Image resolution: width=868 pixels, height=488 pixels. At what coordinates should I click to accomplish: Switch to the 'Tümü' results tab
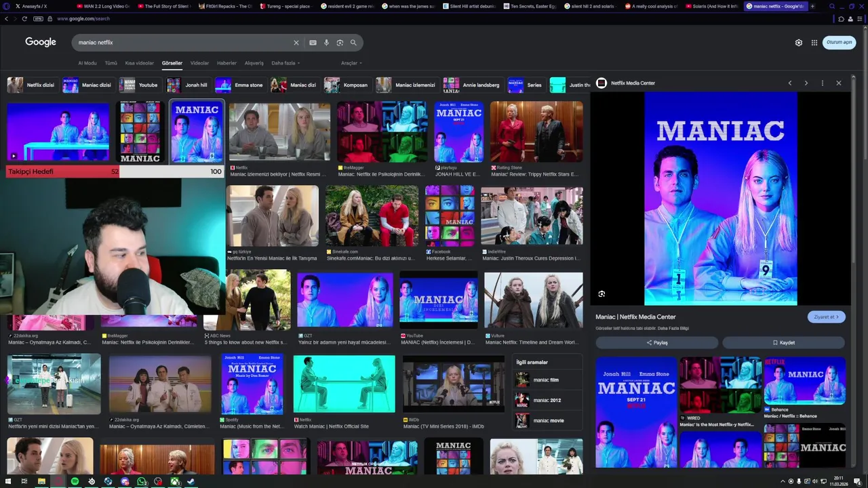coord(111,63)
